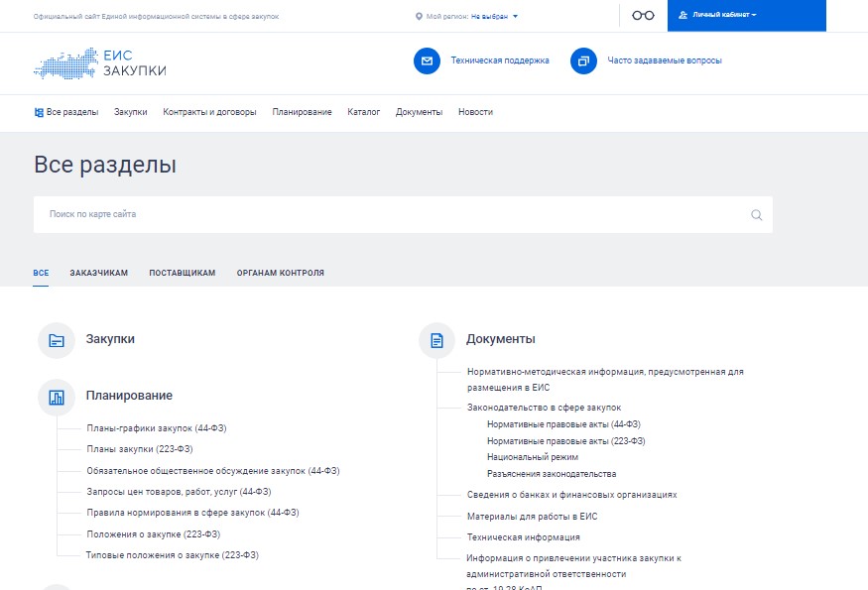
Task: Open Сведения о банках и финансовых организациях
Action: coord(571,495)
